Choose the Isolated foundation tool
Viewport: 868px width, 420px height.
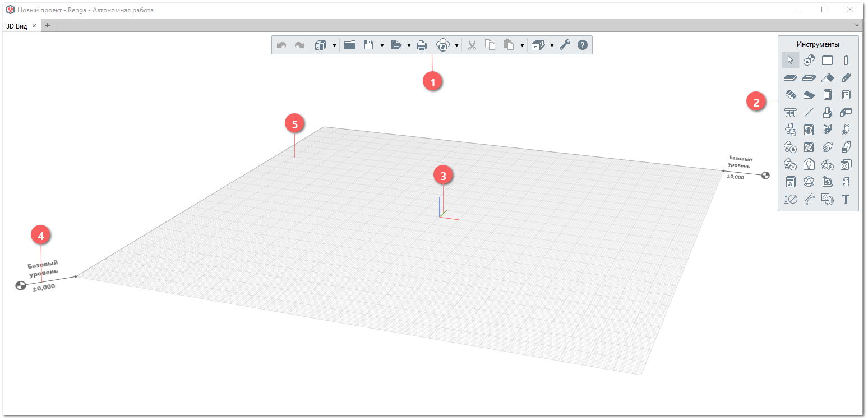pos(828,112)
